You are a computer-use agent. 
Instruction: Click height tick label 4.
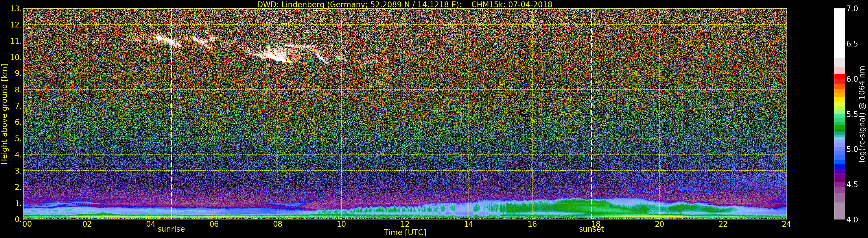(18, 155)
